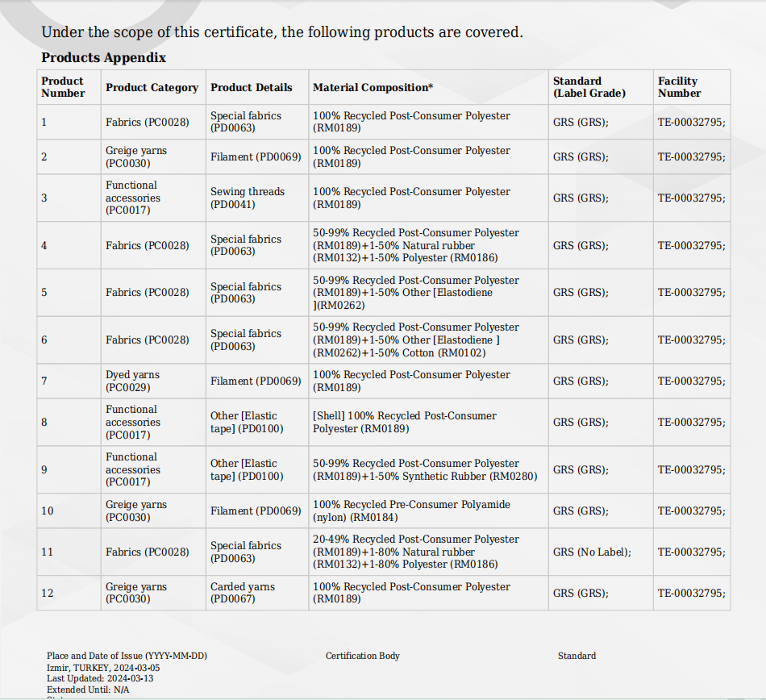
Task: Select the Product Details column header
Action: coord(252,87)
